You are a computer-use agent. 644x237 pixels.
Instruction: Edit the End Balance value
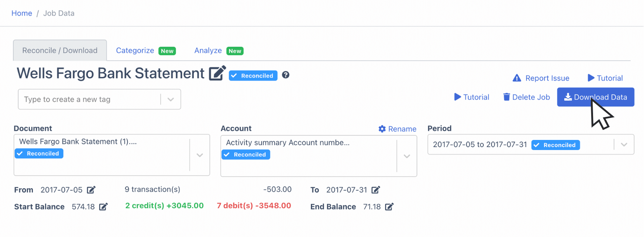click(389, 206)
